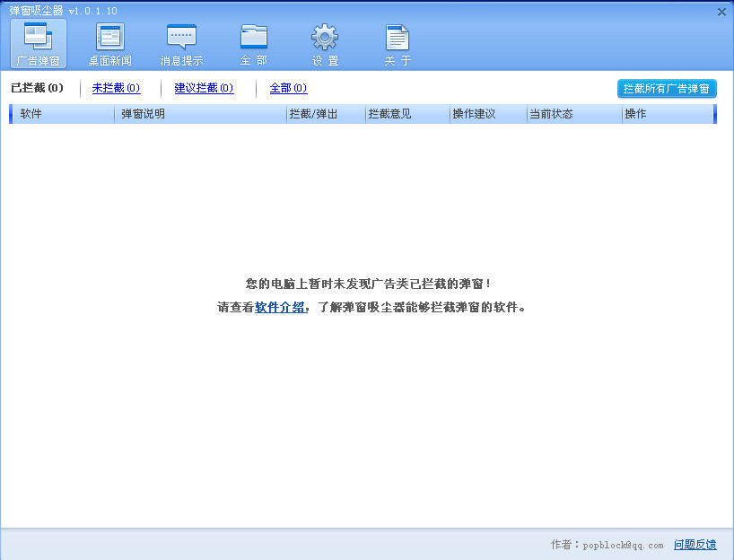The height and width of the screenshot is (560, 734).
Task: Sort by the 拦截/弹出 column header
Action: [x=326, y=114]
